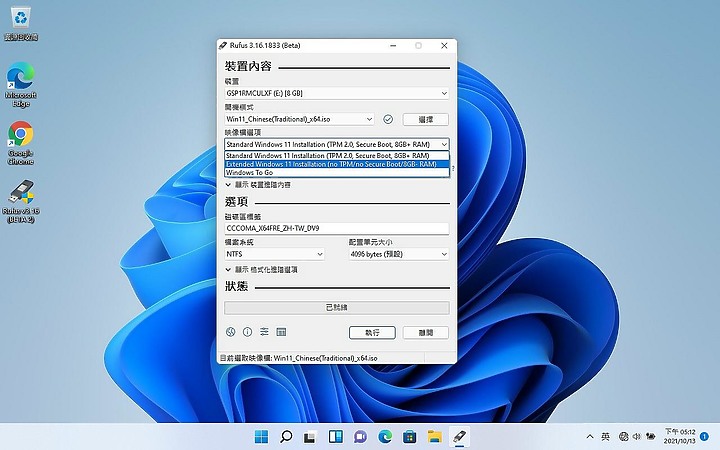This screenshot has height=450, width=720.
Task: Open Task View on taskbar
Action: coord(311,436)
